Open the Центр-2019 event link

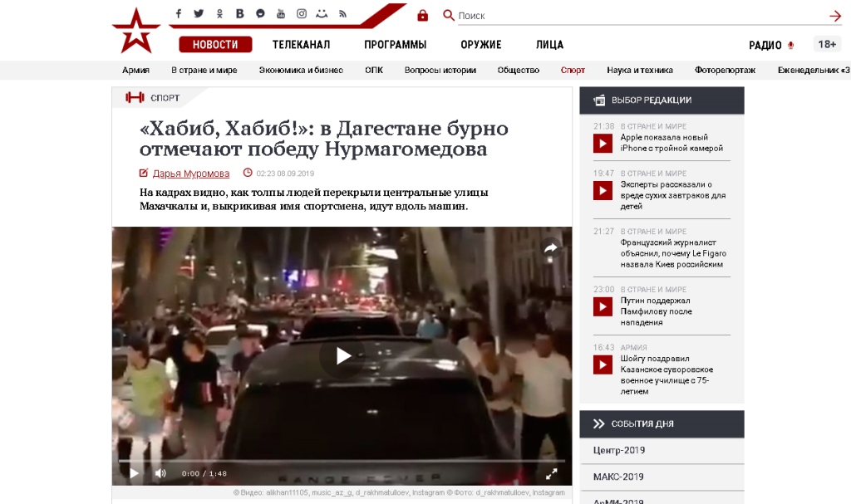click(x=618, y=451)
